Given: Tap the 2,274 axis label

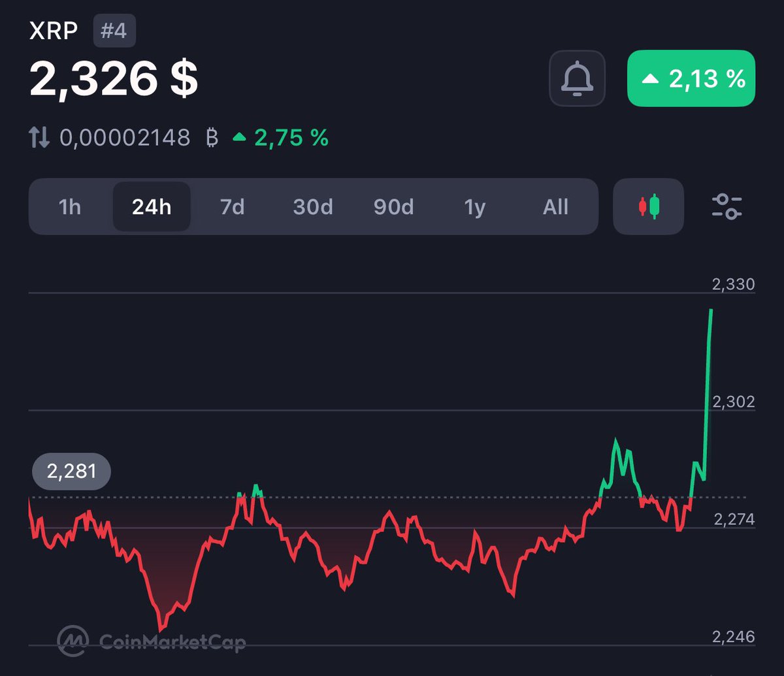Looking at the screenshot, I should coord(733,519).
